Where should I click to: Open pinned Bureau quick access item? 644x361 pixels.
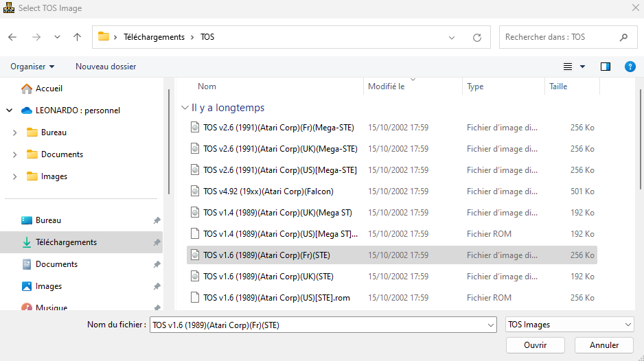click(48, 220)
